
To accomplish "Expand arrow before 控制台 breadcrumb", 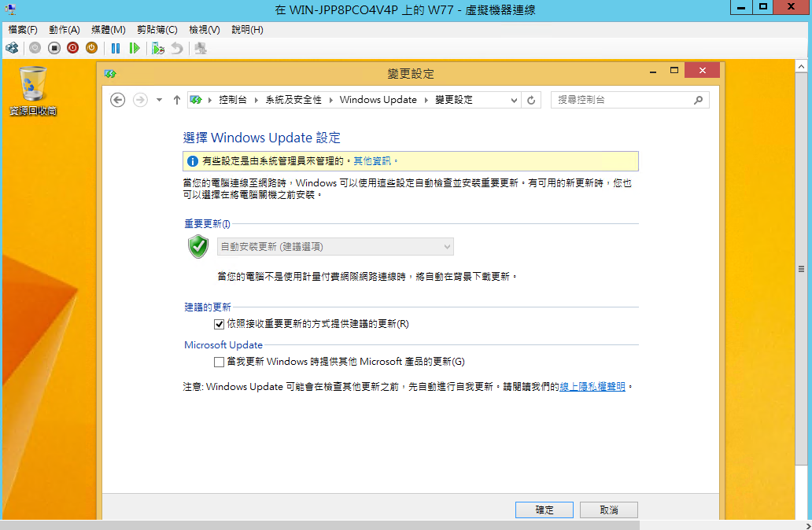I will coord(210,100).
